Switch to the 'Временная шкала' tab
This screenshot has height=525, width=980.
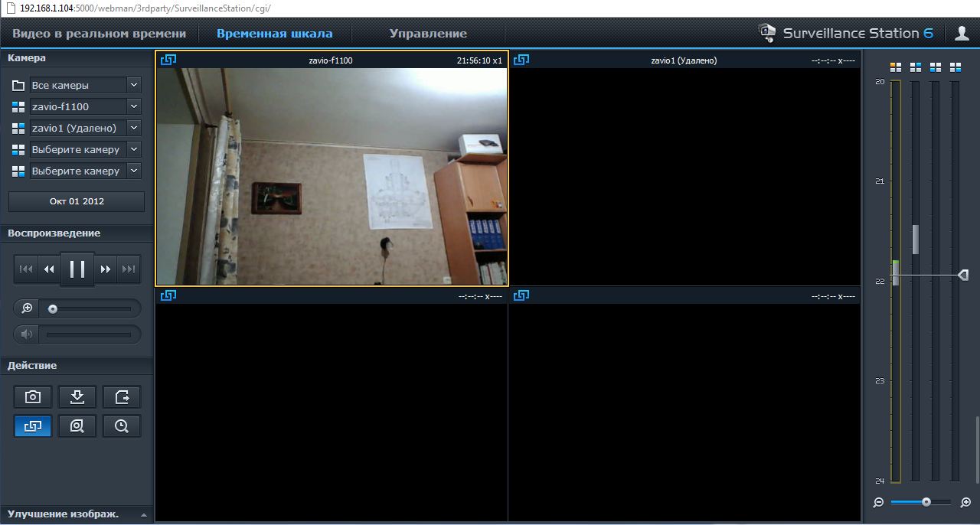pyautogui.click(x=274, y=34)
